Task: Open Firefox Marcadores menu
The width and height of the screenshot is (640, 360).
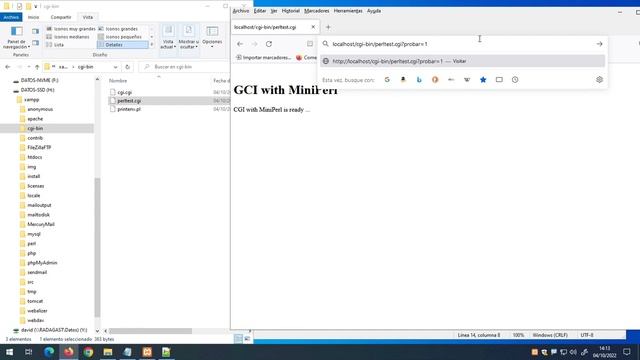Action: click(317, 11)
